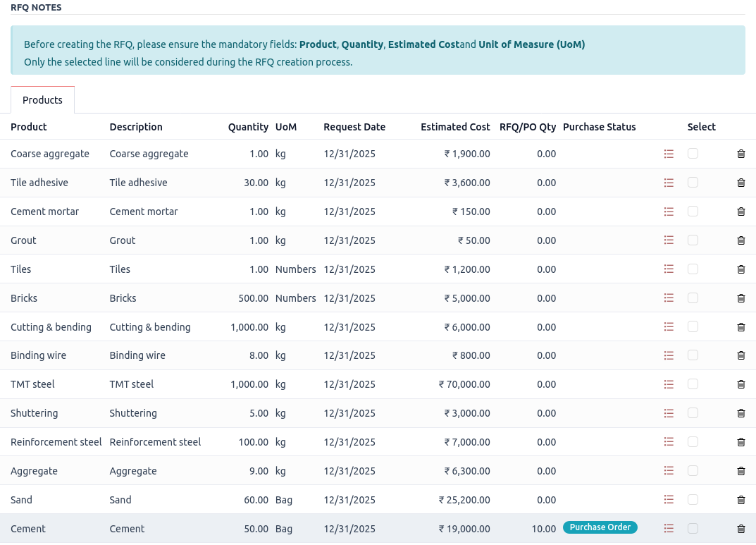Switch to the Products tab
The image size is (756, 545).
coord(42,100)
